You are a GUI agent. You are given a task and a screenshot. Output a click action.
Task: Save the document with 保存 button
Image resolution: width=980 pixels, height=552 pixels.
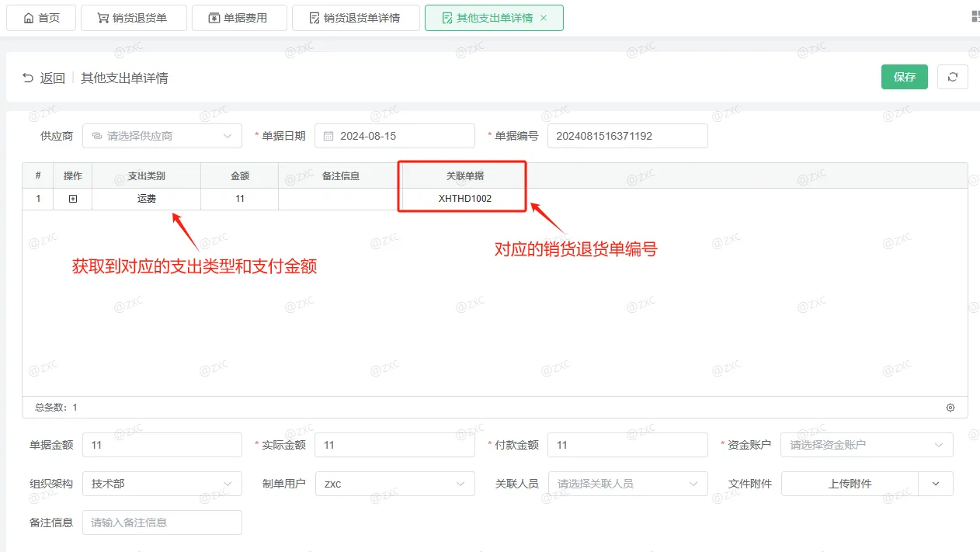tap(905, 77)
